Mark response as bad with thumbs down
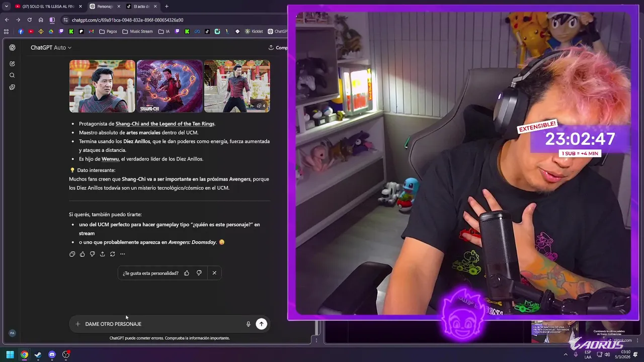 [x=93, y=254]
